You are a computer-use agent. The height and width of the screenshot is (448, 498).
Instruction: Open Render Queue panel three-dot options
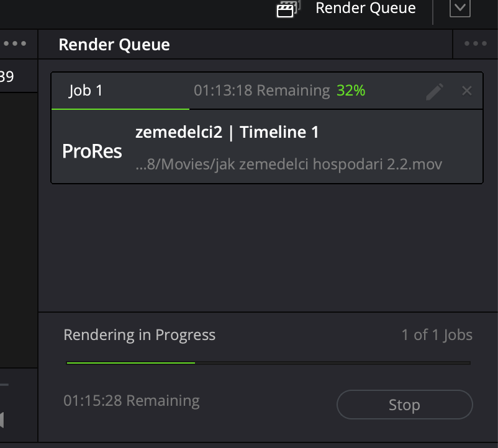476,44
